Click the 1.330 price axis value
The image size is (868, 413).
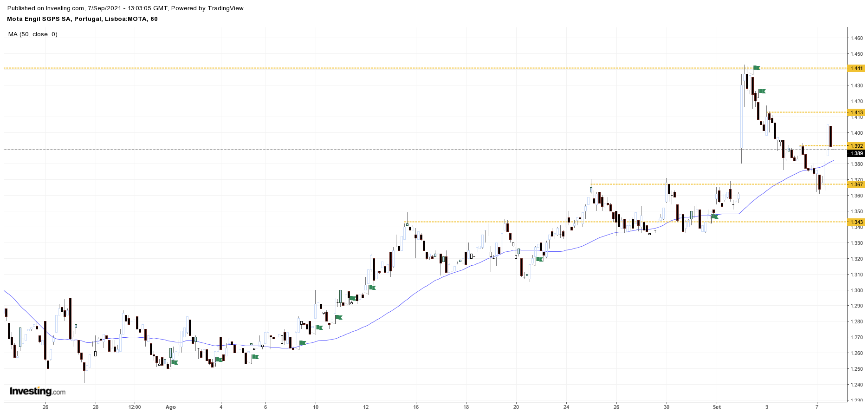click(856, 243)
